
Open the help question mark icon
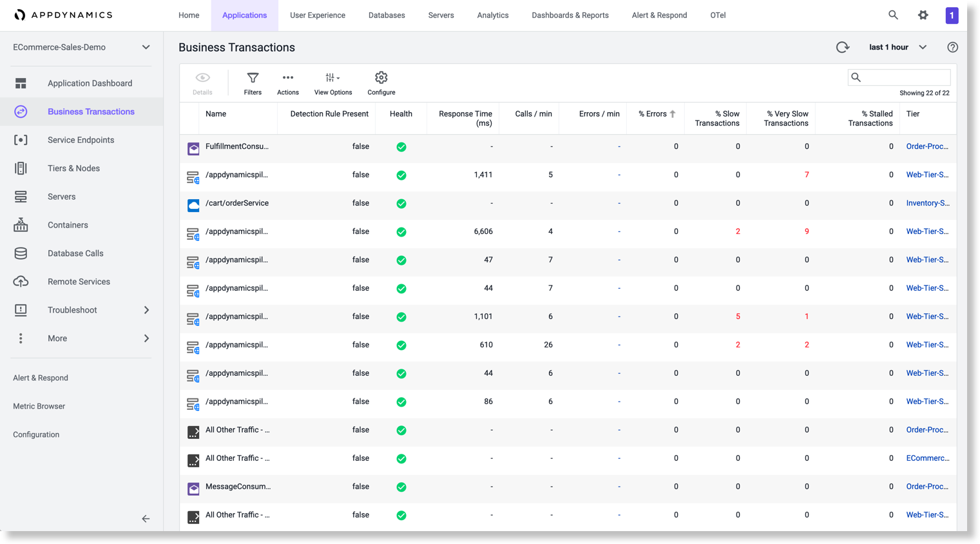point(952,47)
